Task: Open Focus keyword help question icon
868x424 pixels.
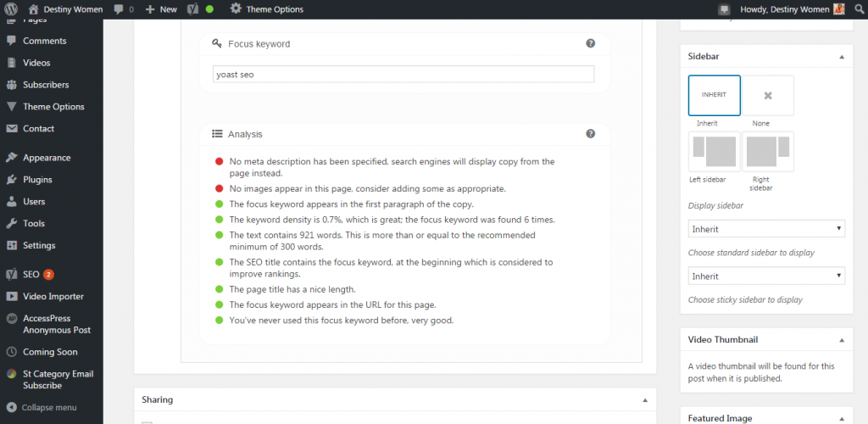Action: point(590,43)
